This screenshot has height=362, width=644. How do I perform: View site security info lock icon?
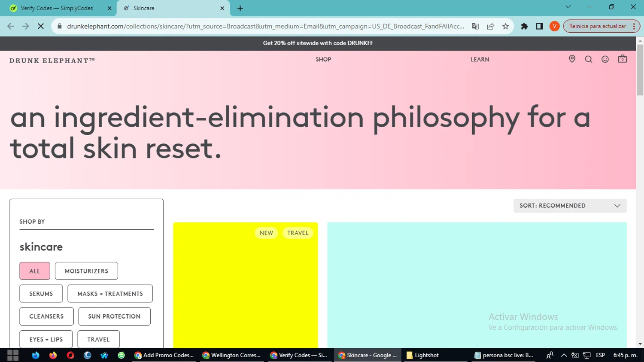pyautogui.click(x=60, y=26)
